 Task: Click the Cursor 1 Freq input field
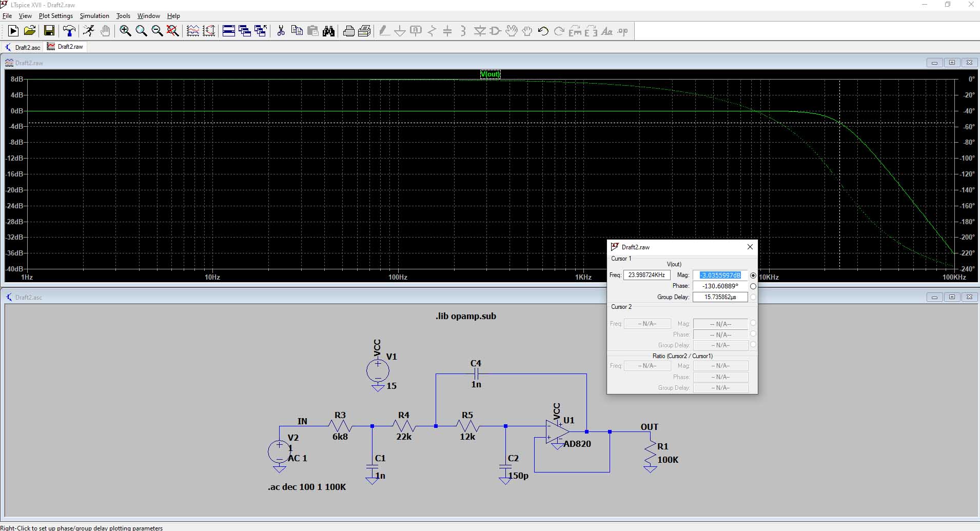(646, 276)
